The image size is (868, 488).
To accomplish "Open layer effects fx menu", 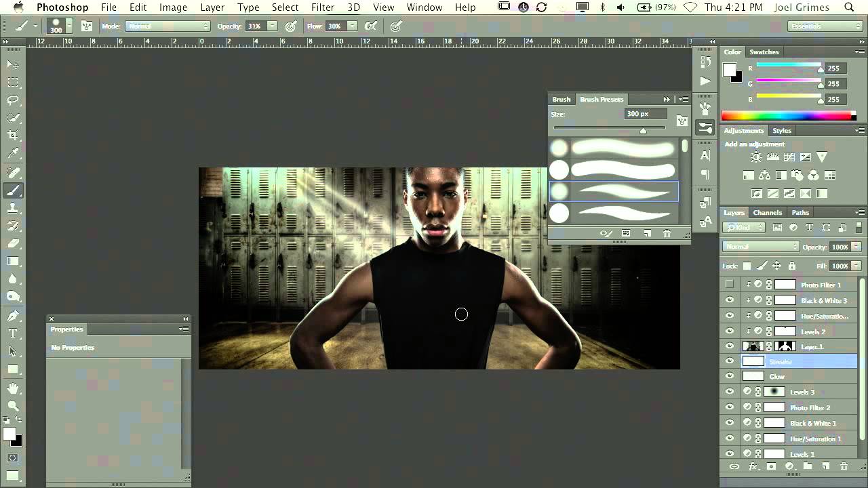I will coord(753,466).
